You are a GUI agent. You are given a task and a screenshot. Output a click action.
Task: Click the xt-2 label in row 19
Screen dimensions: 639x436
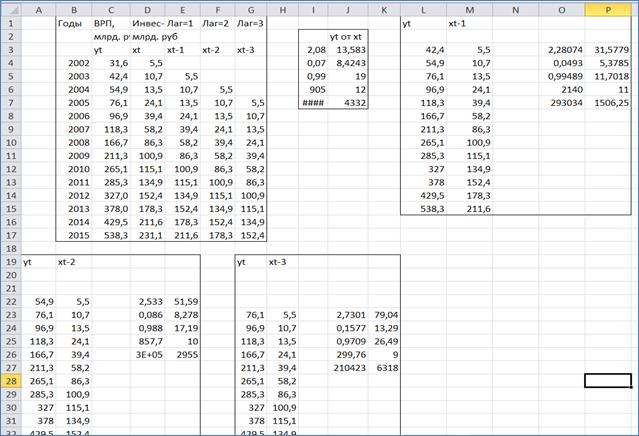[73, 261]
